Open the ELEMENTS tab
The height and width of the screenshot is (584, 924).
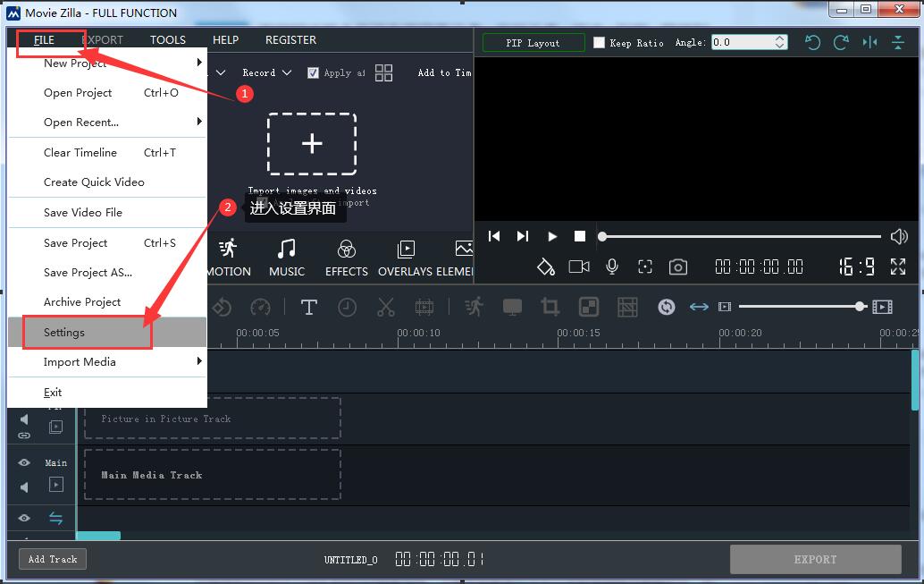454,258
